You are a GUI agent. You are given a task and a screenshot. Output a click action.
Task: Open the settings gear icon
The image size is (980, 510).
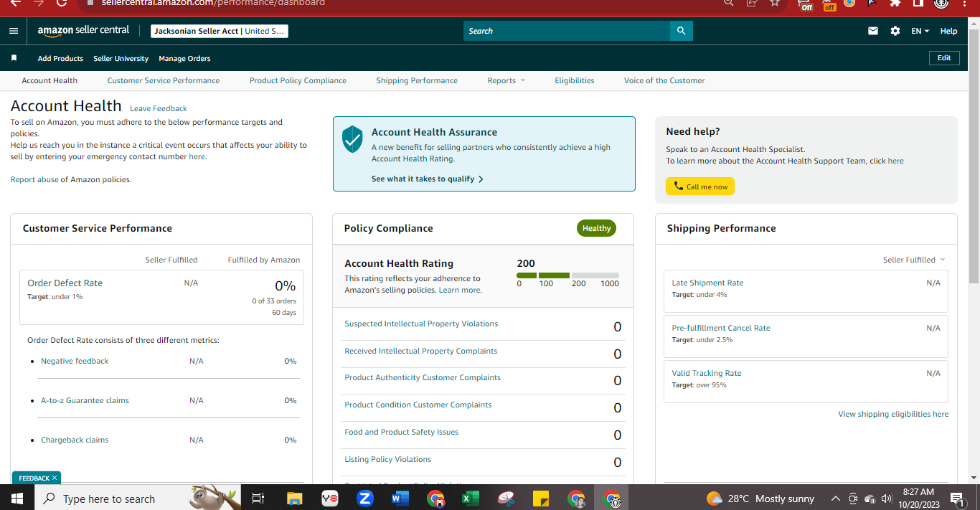point(895,31)
